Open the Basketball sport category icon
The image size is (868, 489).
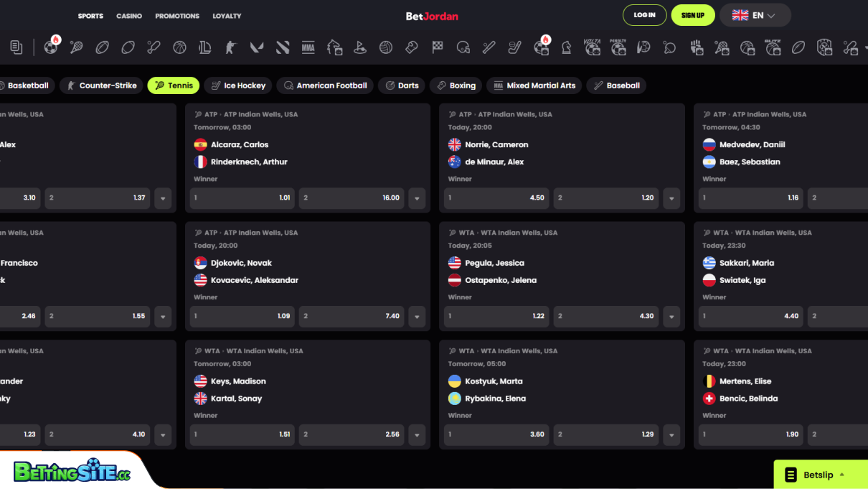(x=179, y=47)
